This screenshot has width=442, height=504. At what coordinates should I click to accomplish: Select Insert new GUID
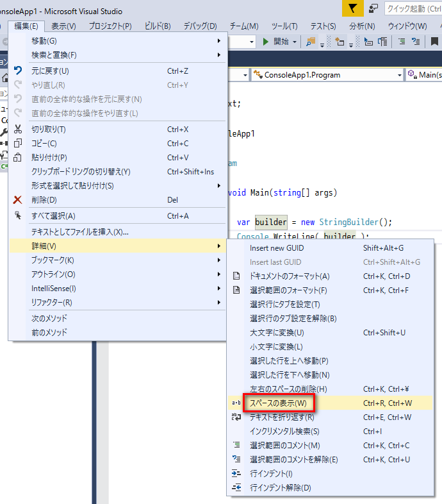(x=330, y=248)
